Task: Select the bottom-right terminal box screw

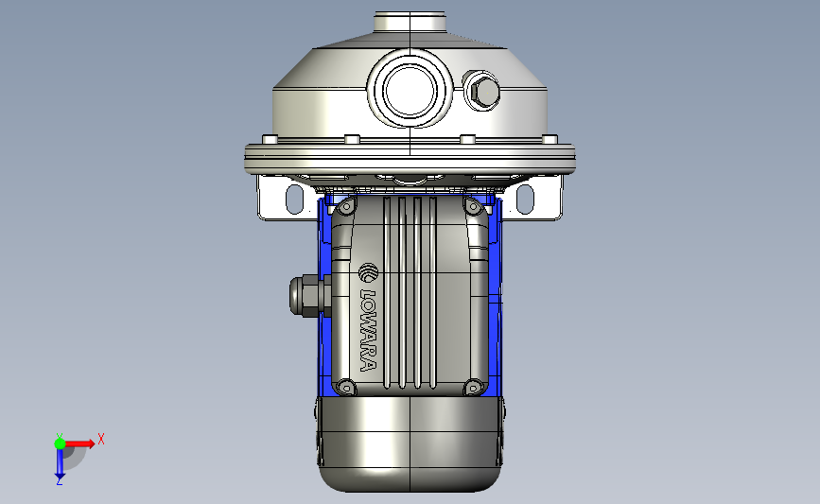Action: tap(473, 388)
